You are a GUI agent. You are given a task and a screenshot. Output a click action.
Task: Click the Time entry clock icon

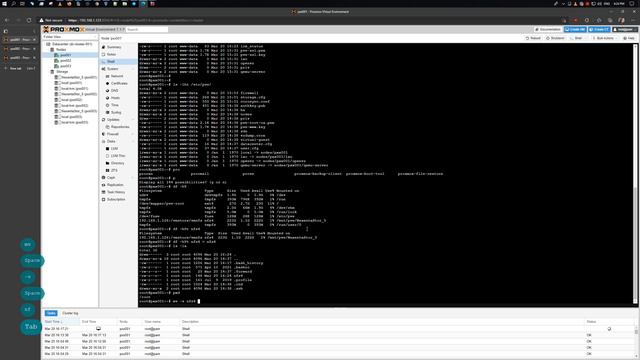(107, 105)
